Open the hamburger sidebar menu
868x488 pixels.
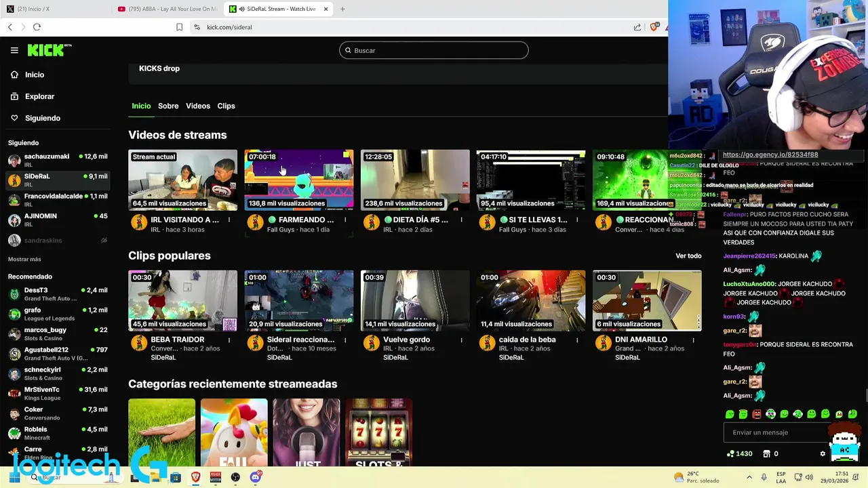coord(14,50)
